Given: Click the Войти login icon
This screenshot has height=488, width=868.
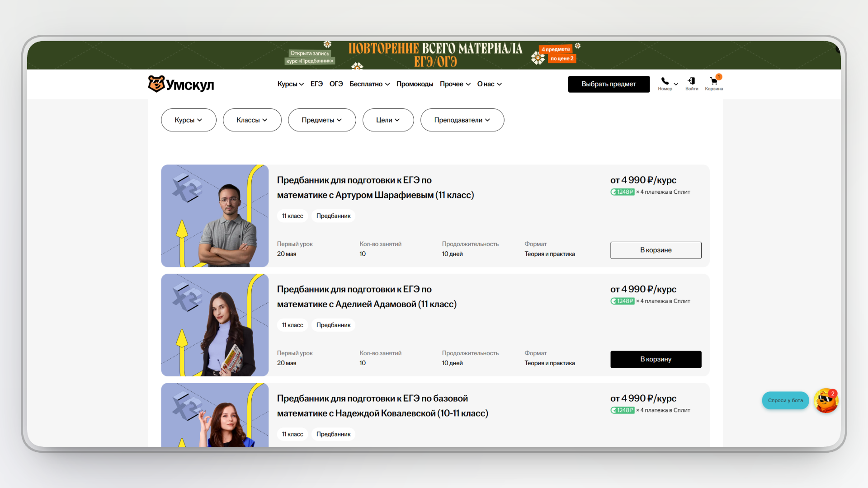Looking at the screenshot, I should click(x=691, y=84).
